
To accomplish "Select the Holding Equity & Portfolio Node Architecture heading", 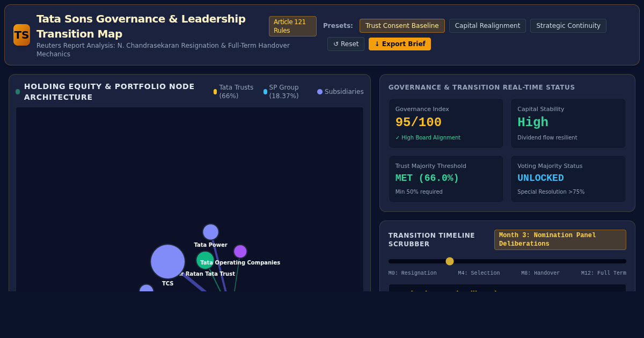I will 109,92.
